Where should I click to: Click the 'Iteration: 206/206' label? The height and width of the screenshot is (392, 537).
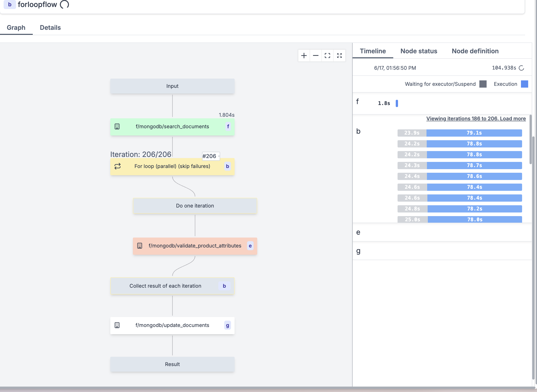pos(141,154)
